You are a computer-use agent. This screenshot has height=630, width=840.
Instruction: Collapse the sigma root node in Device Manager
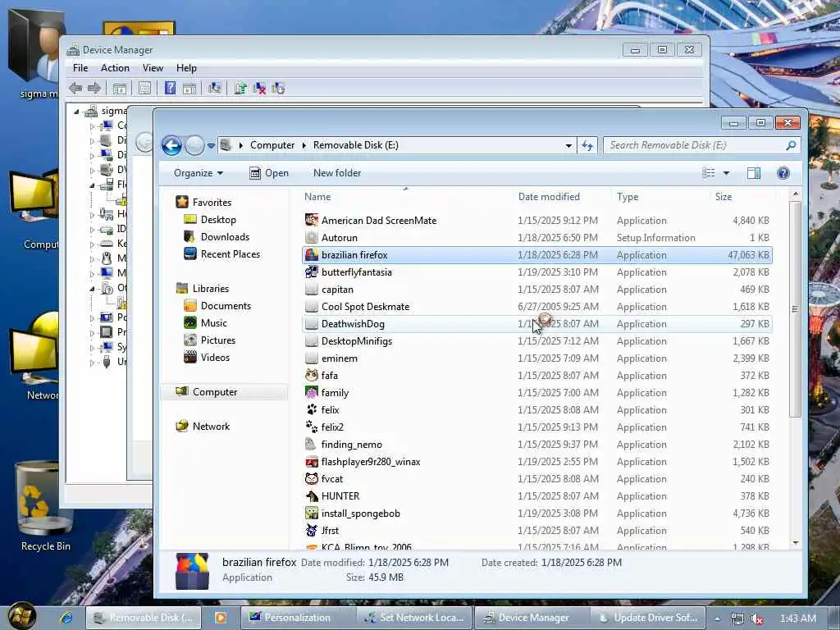76,112
